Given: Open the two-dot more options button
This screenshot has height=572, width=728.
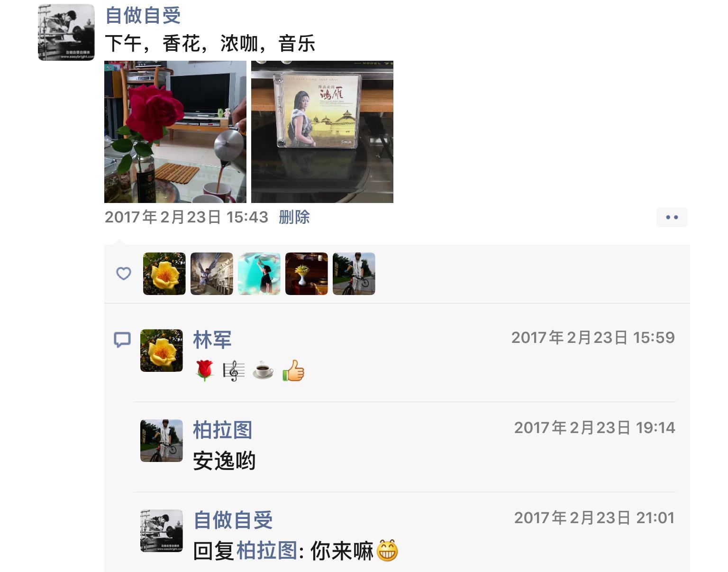Looking at the screenshot, I should point(672,217).
